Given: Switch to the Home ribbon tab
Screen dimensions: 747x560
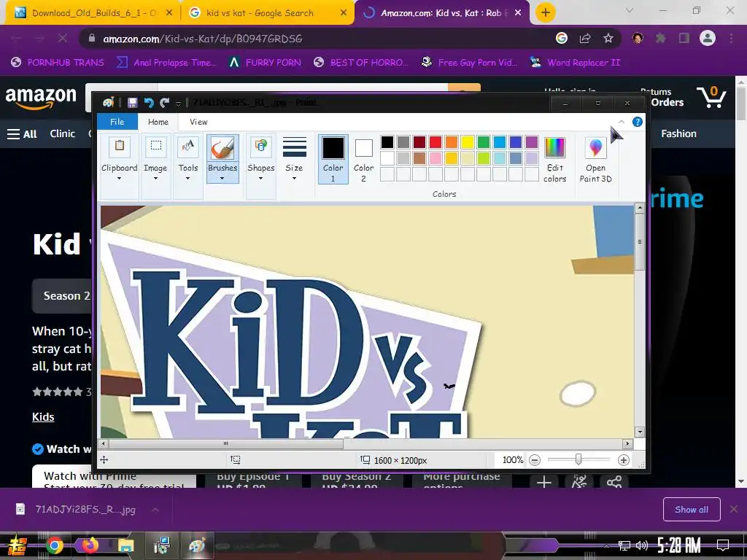Looking at the screenshot, I should (158, 122).
